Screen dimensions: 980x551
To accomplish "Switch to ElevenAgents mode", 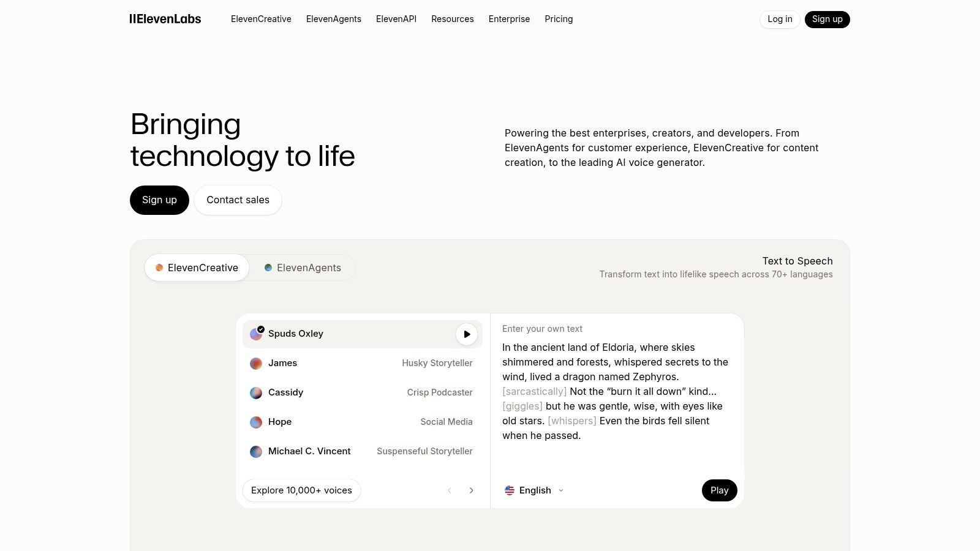I will [x=302, y=268].
